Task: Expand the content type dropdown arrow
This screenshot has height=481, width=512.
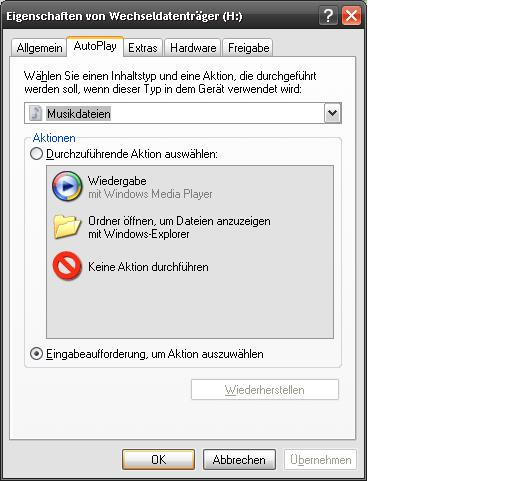Action: 332,113
